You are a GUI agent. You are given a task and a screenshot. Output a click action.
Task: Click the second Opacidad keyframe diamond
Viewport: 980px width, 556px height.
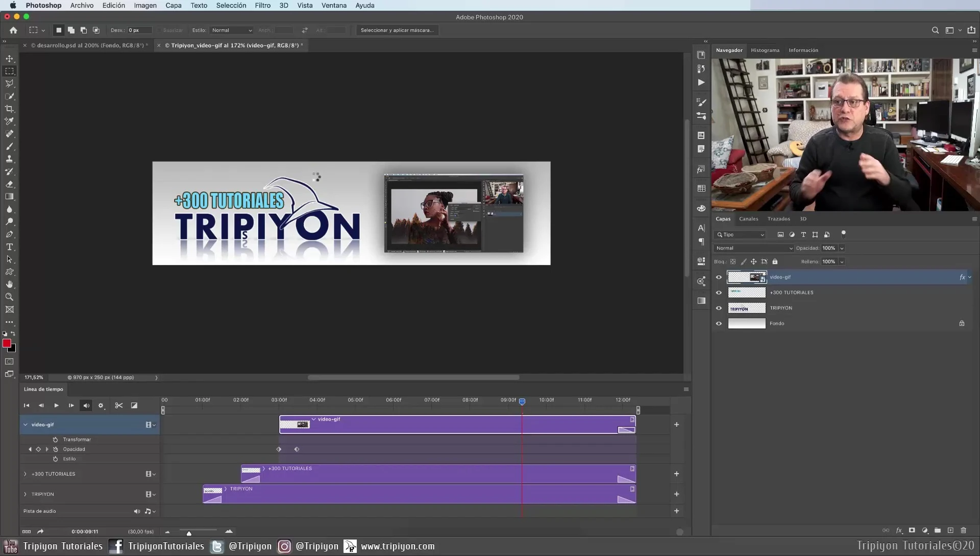(297, 449)
